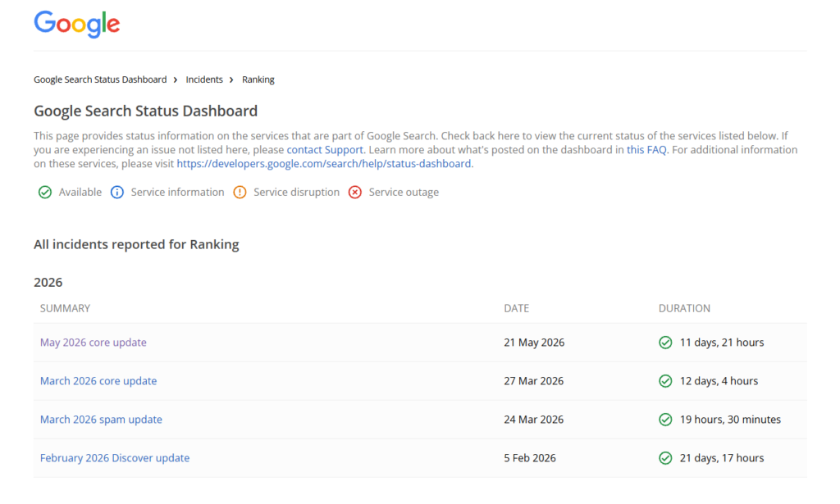Viewport: 840px width, 504px height.
Task: Click chevron after Google Search Status Dashboard breadcrumb
Action: click(x=176, y=79)
